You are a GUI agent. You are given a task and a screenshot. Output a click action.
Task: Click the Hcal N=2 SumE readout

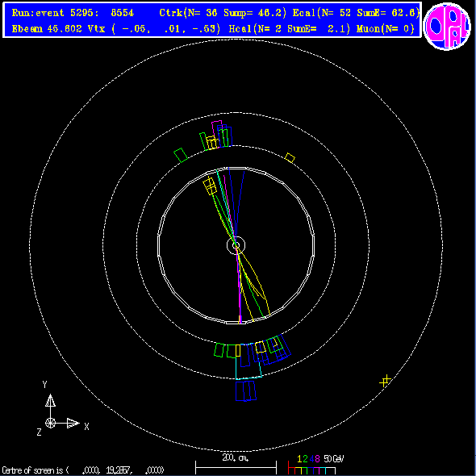[x=290, y=29]
